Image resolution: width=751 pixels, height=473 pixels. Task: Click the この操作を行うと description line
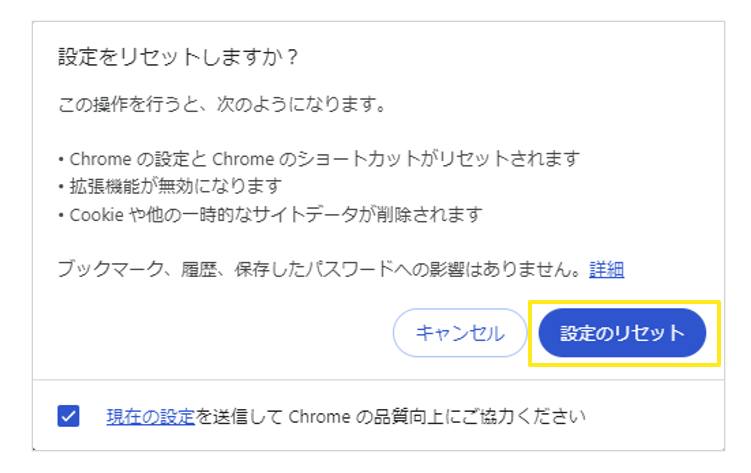pos(222,104)
